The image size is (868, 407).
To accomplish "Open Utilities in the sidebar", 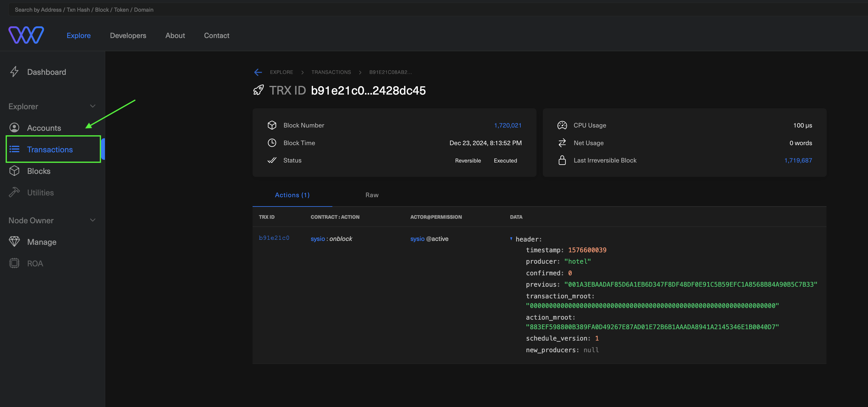I will (x=40, y=193).
